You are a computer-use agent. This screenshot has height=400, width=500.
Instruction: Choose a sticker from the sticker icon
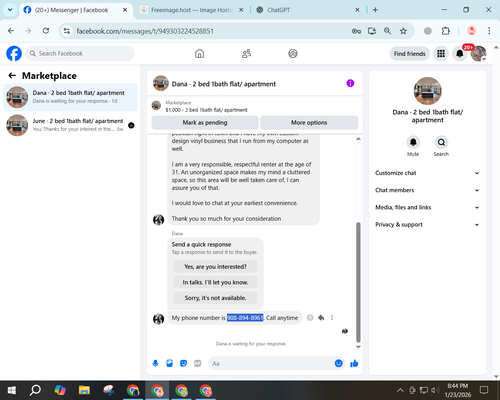coord(183,363)
